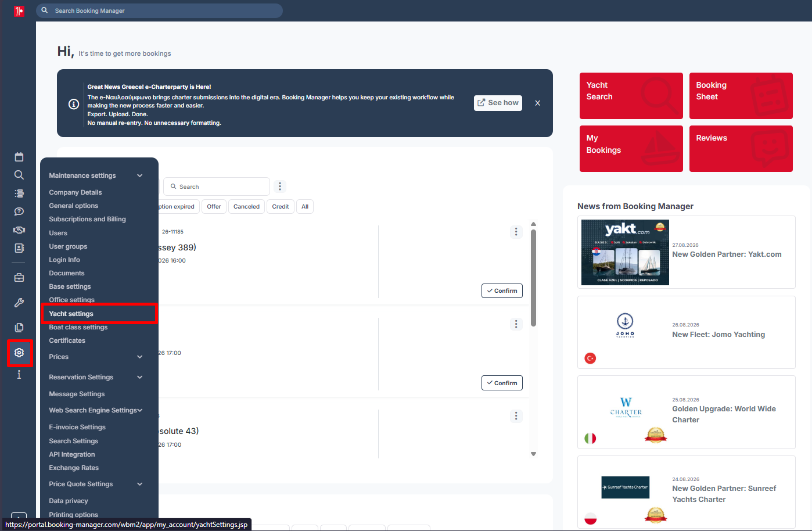Select General options menu entry

pos(74,206)
